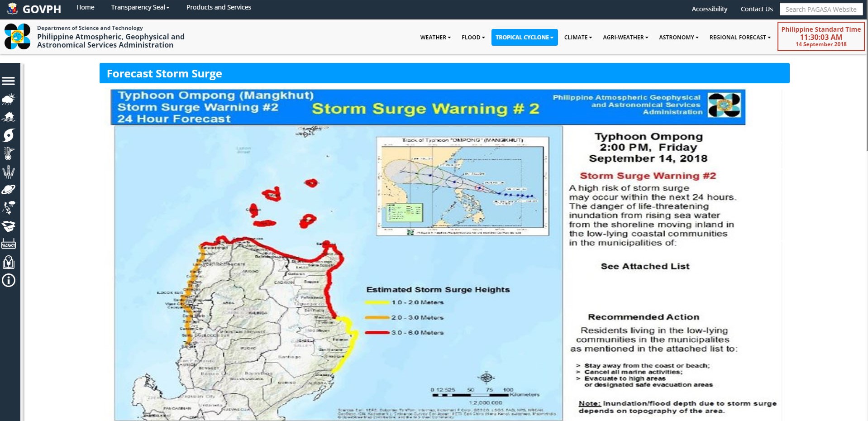Click the yellow 1.0-2.0 Meters legend line
This screenshot has height=421, width=868.
(377, 302)
